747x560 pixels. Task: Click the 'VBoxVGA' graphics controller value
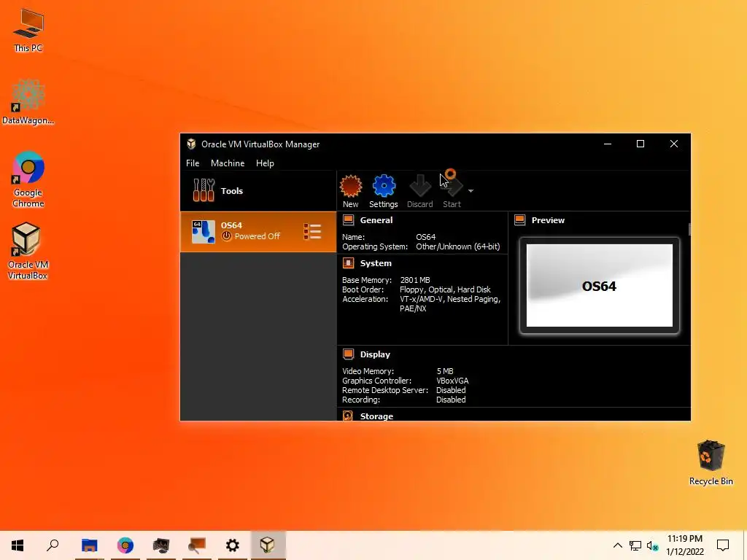pos(452,381)
